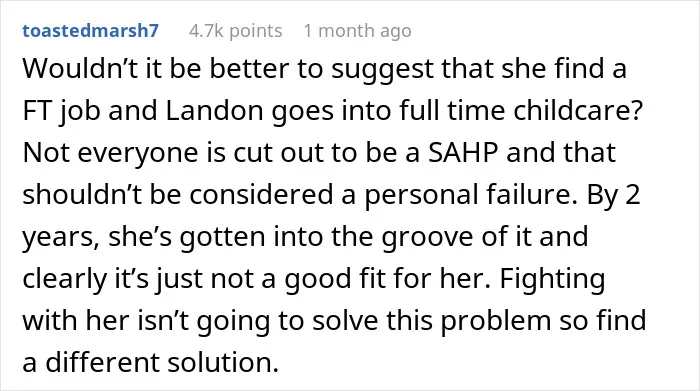Open toastedmarsh7 user profile
The image size is (700, 391).
(91, 31)
